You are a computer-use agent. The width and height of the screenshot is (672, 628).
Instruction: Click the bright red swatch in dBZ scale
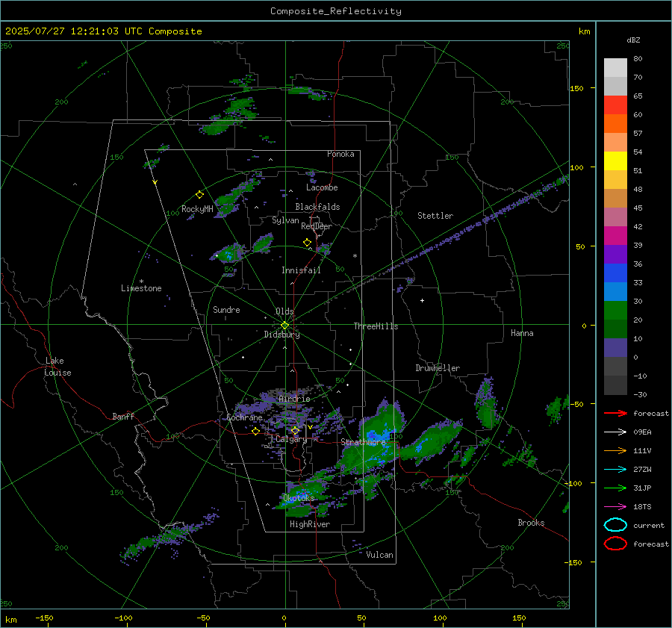615,105
